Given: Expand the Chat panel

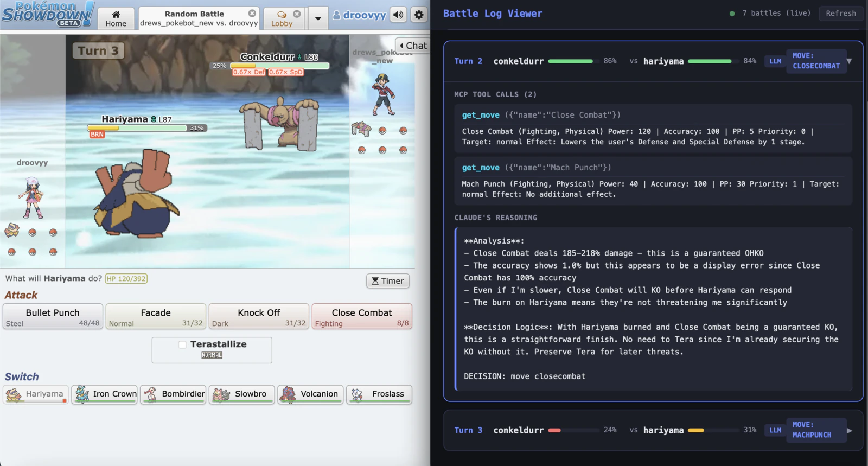Looking at the screenshot, I should coord(413,46).
